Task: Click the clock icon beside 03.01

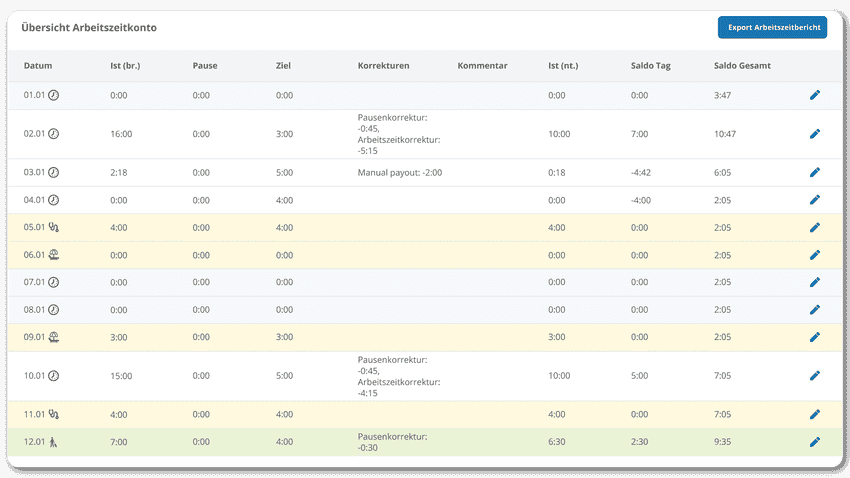Action: point(53,172)
